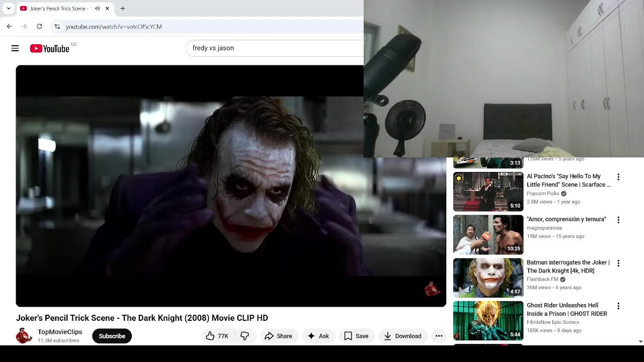This screenshot has height=362, width=644.
Task: Open the TopMovieClips channel name link
Action: point(60,332)
